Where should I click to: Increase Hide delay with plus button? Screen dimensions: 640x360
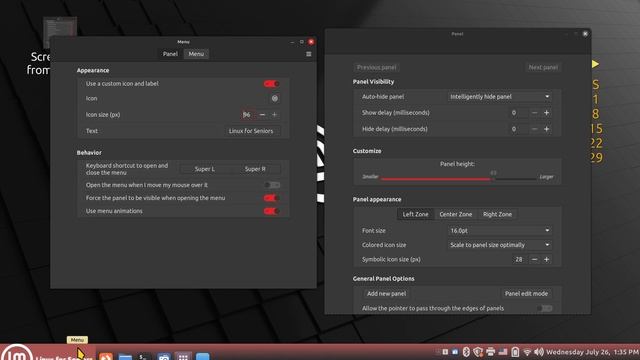coord(547,129)
